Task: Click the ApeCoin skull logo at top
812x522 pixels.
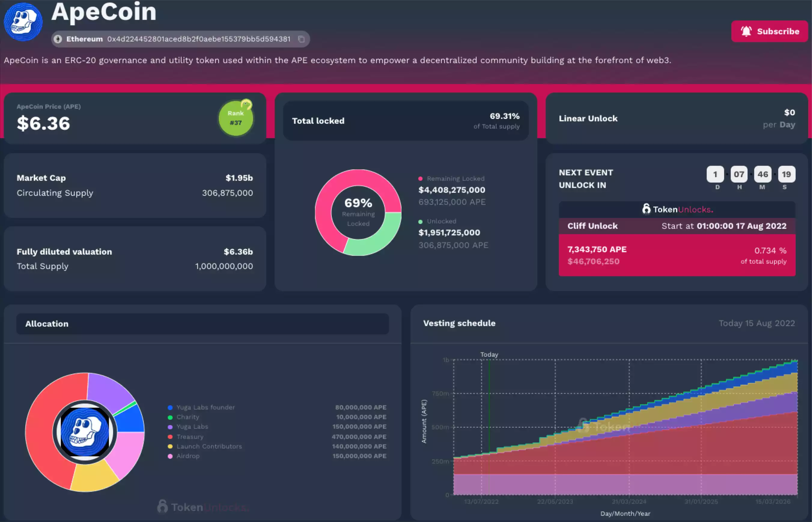Action: [23, 22]
